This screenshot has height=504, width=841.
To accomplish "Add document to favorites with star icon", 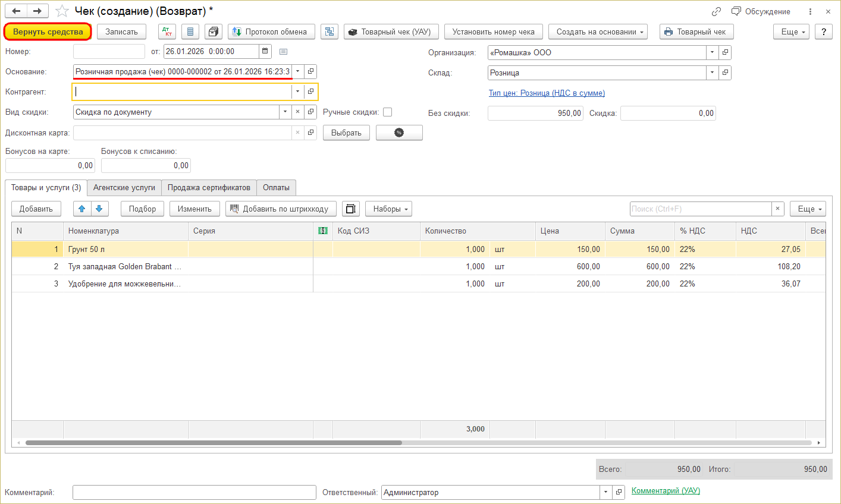I will click(x=62, y=11).
